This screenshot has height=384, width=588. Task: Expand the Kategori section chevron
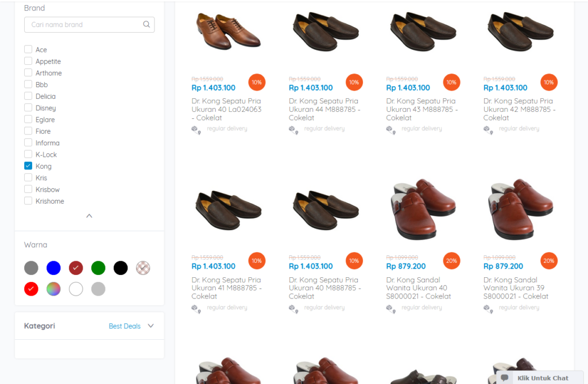tap(151, 326)
